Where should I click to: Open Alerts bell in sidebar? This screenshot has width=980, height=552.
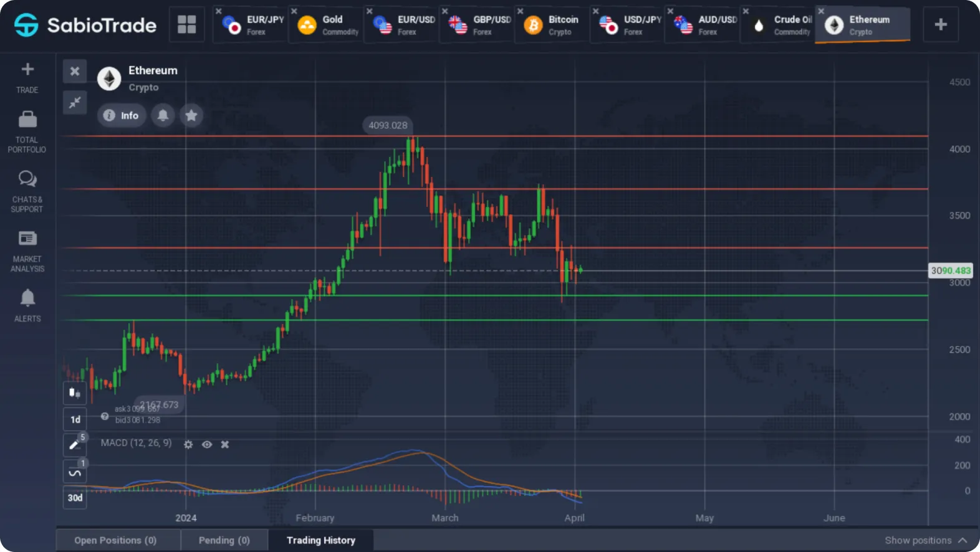(x=27, y=298)
